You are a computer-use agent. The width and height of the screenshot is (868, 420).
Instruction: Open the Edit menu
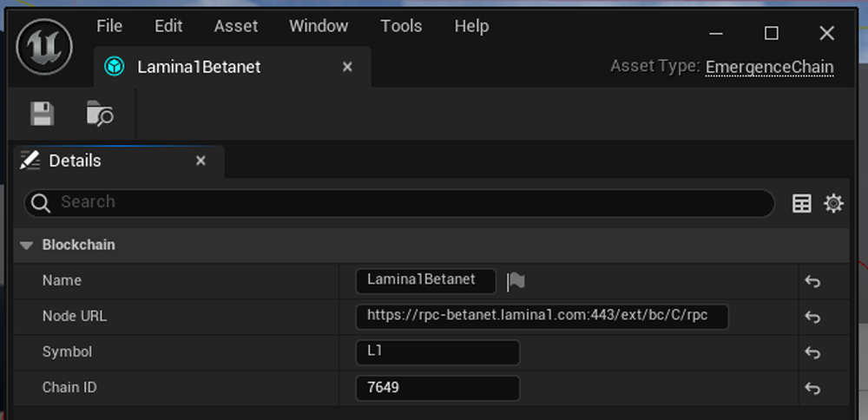[x=168, y=26]
